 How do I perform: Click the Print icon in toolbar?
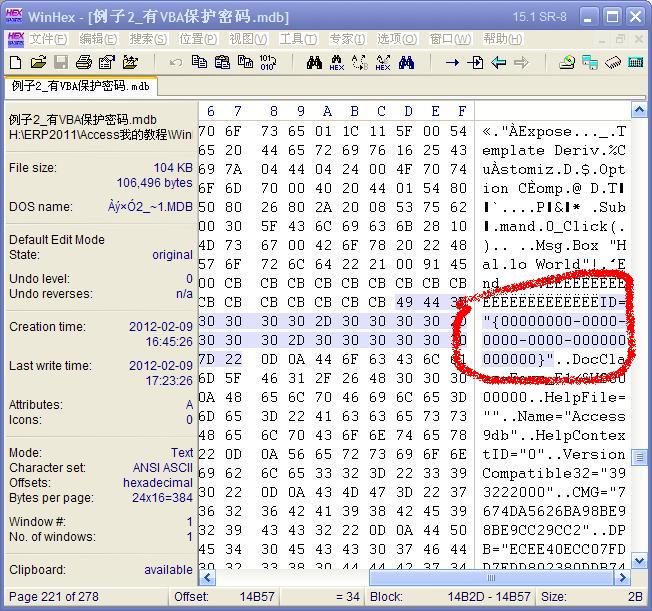[x=84, y=63]
